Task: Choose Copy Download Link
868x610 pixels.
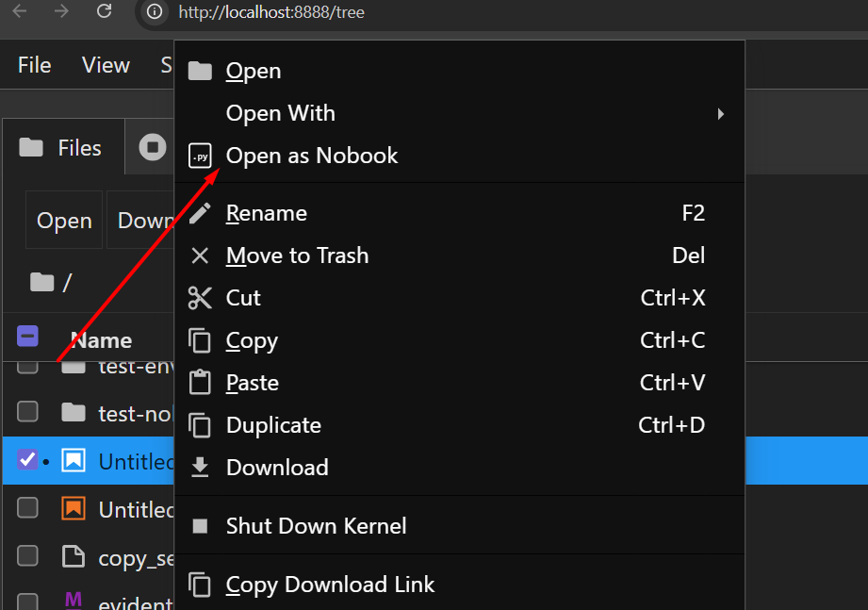Action: click(x=460, y=585)
